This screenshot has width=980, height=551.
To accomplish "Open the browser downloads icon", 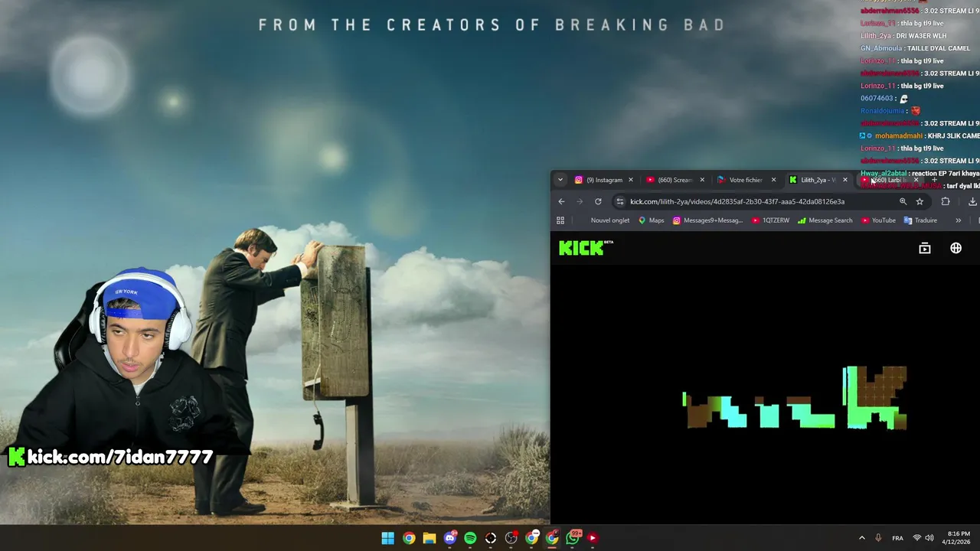I will click(972, 201).
